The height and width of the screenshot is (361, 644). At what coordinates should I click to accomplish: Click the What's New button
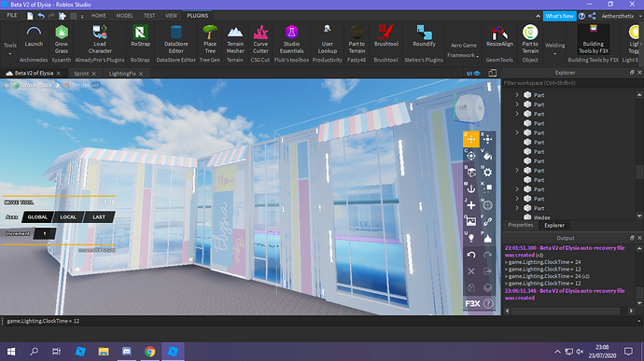tap(559, 16)
